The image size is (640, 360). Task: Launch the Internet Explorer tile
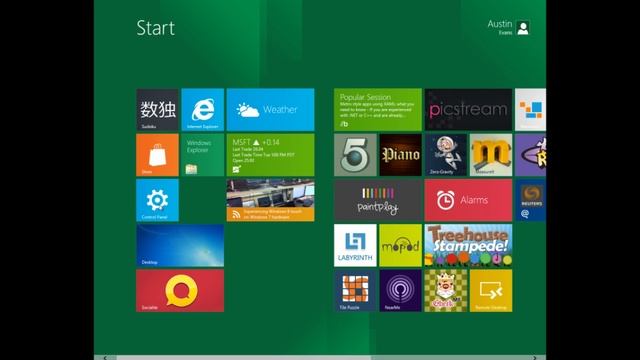point(202,109)
